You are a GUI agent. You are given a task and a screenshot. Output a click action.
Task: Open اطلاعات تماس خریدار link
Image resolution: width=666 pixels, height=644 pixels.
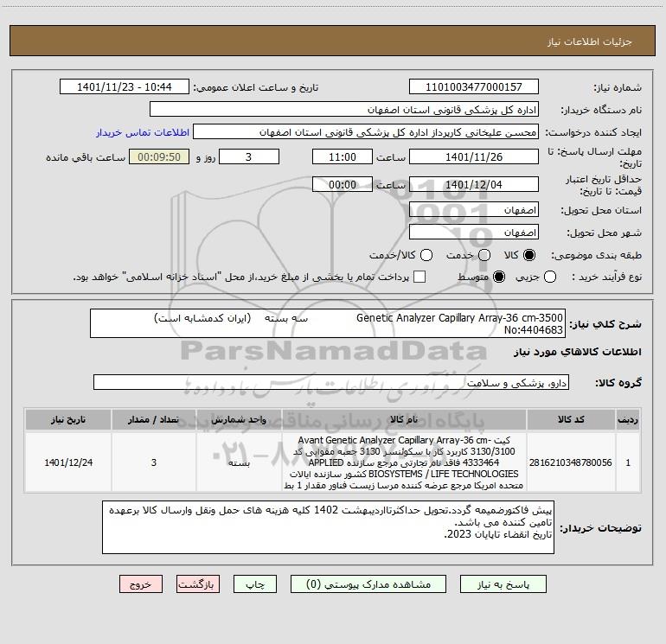[x=143, y=132]
